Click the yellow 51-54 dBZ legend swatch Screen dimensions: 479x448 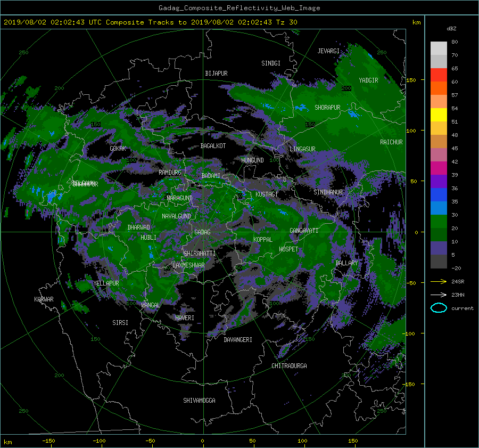(439, 115)
